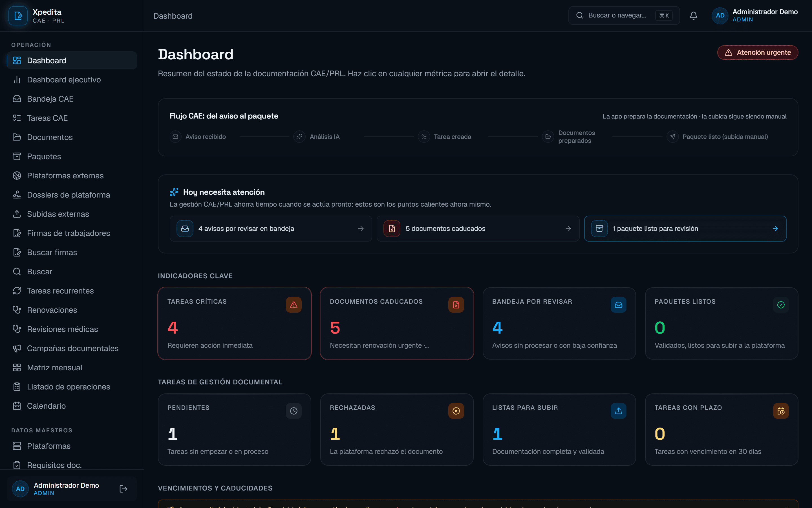The width and height of the screenshot is (812, 508).
Task: Click the Paquete listo send icon
Action: tap(672, 137)
